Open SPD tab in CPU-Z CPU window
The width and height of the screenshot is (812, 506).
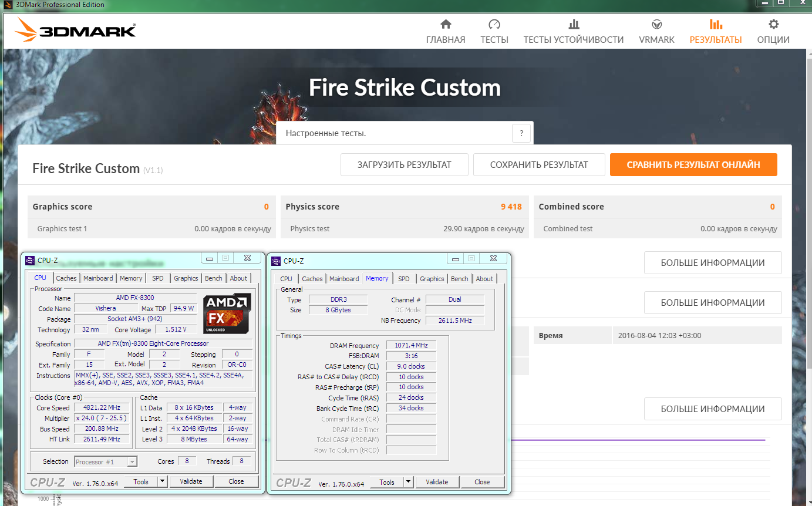click(158, 278)
